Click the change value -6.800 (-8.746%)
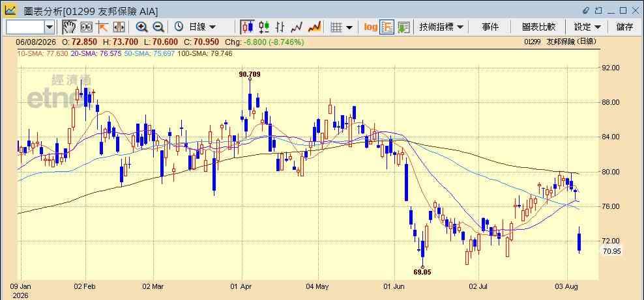 [x=274, y=42]
